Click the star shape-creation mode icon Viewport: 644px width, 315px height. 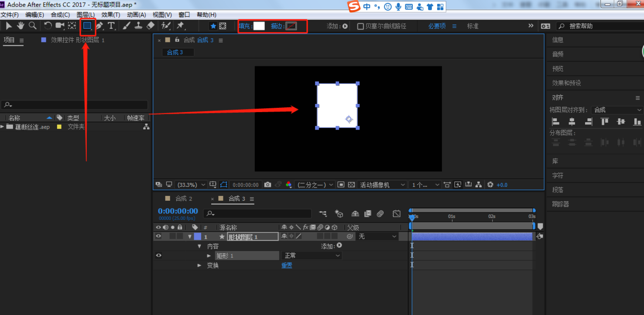pyautogui.click(x=213, y=26)
